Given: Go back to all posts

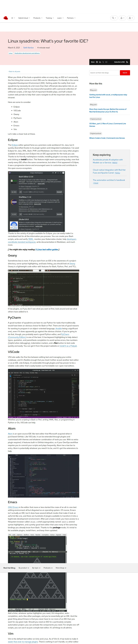Looking at the screenshot, I should (x=14, y=71).
